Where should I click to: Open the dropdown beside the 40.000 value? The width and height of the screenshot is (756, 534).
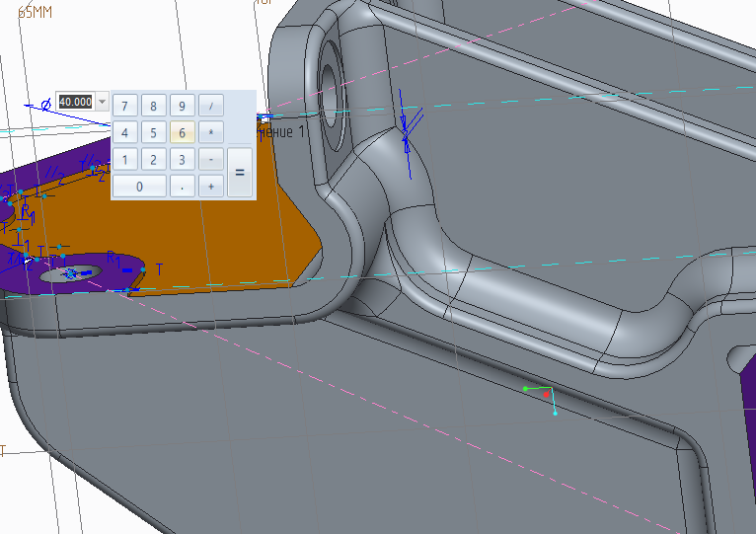coord(102,102)
